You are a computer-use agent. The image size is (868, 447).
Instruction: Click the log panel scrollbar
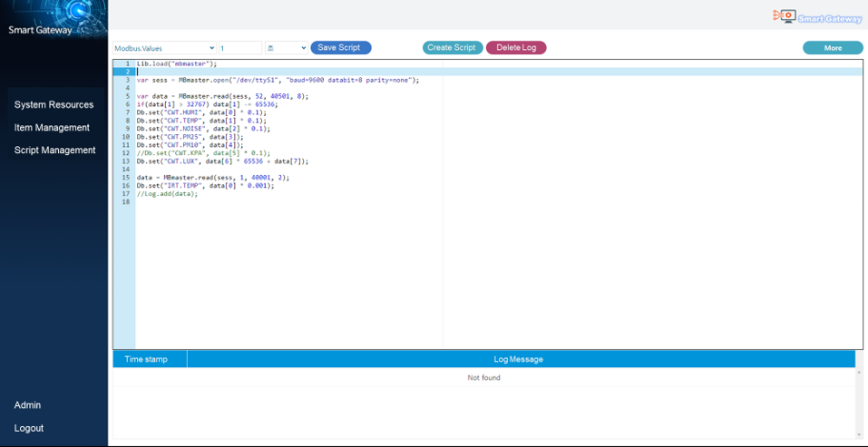(859, 403)
